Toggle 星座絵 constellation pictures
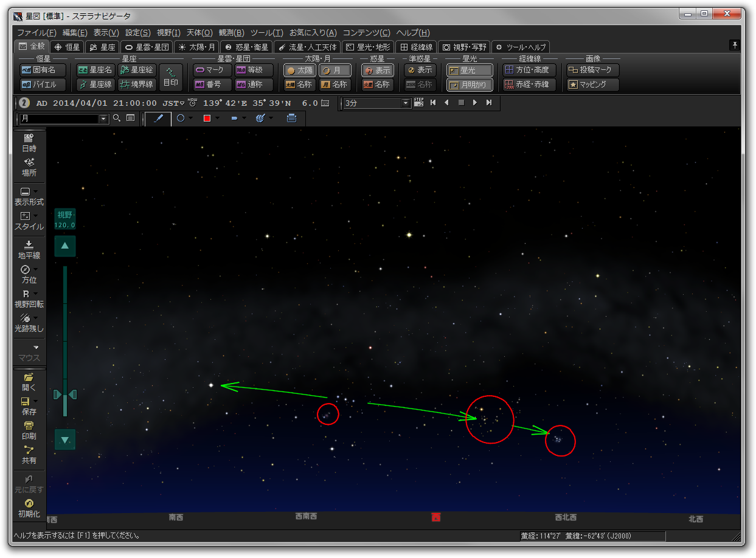The width and height of the screenshot is (756, 558). click(x=136, y=70)
